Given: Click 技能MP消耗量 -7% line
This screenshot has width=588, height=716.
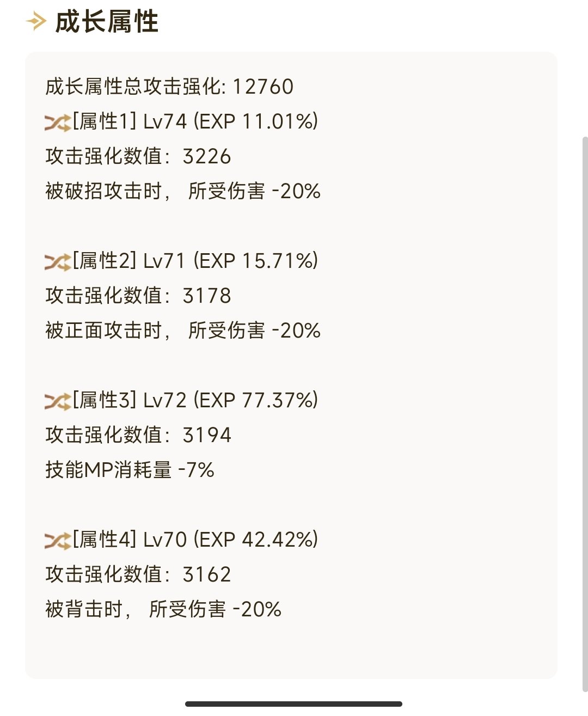Looking at the screenshot, I should (130, 470).
